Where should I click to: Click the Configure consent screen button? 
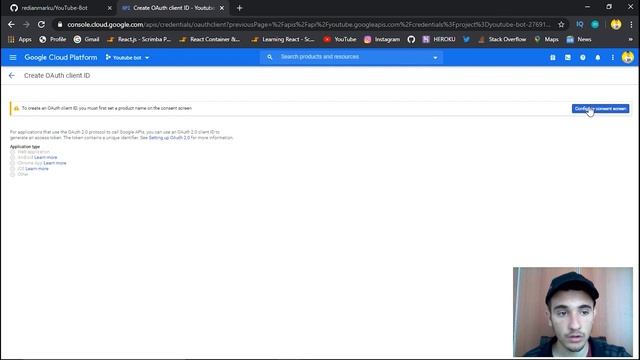(600, 109)
